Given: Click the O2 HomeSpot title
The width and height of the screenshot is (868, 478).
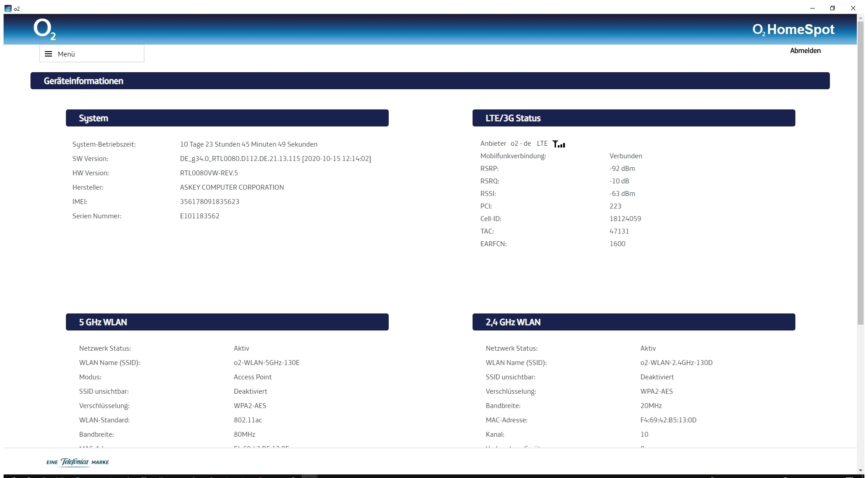Looking at the screenshot, I should (793, 30).
